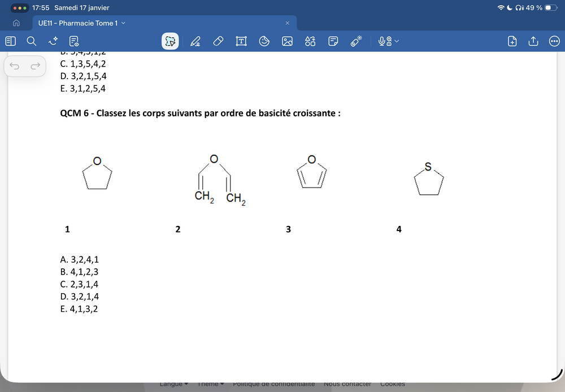Open the share and export menu

[533, 41]
